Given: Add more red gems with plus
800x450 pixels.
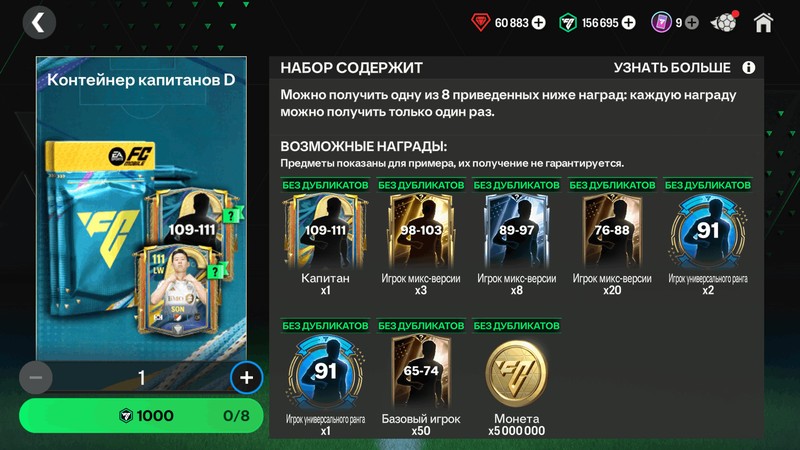Looking at the screenshot, I should point(539,22).
